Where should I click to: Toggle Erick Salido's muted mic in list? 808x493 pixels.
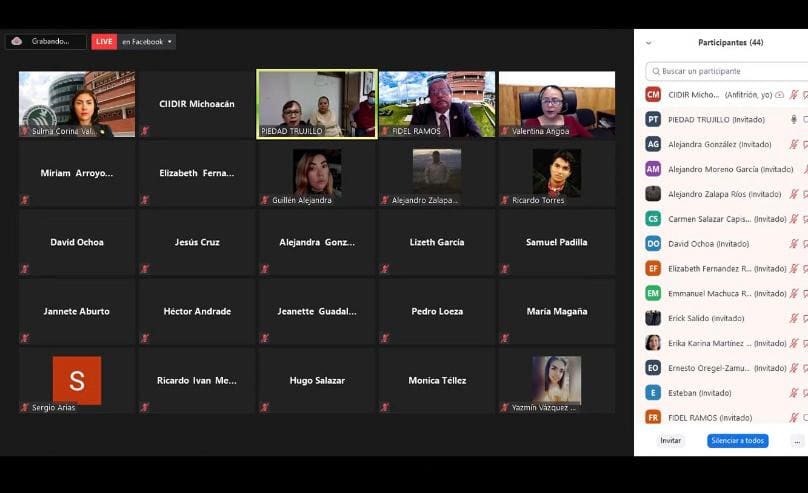click(x=794, y=318)
